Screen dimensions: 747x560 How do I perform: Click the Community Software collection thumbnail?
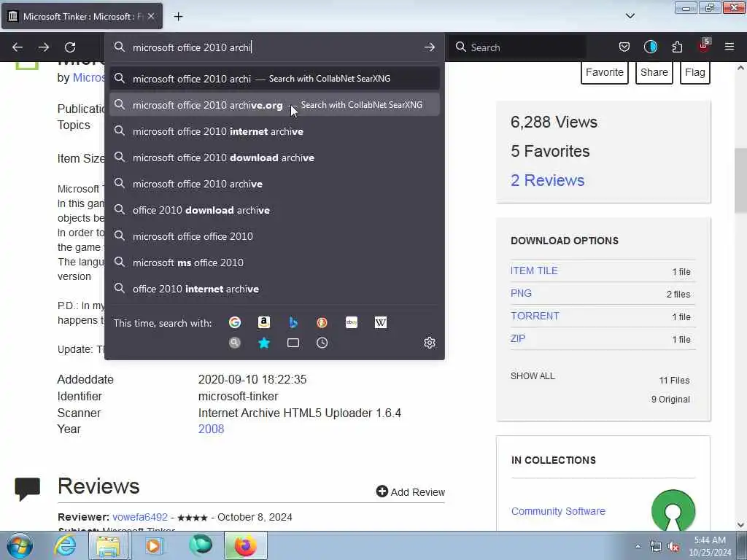point(673,510)
